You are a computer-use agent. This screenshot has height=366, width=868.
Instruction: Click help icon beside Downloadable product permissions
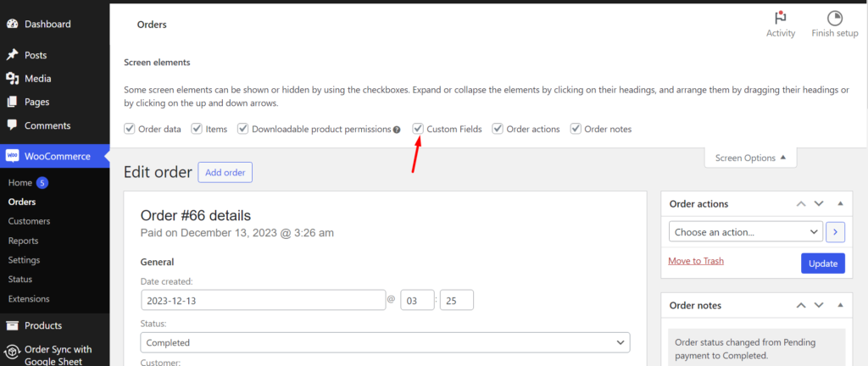tap(397, 130)
